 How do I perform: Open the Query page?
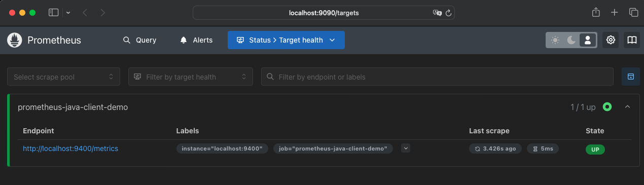(139, 40)
